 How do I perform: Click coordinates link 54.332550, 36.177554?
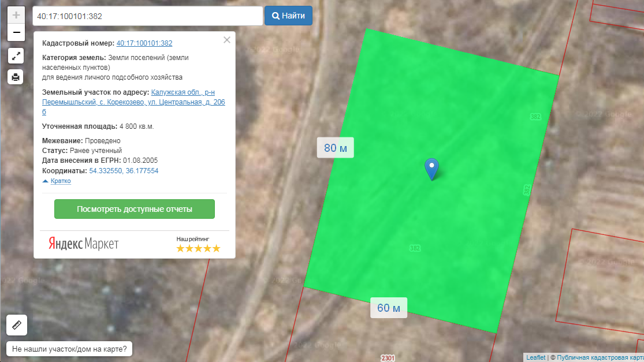(124, 171)
